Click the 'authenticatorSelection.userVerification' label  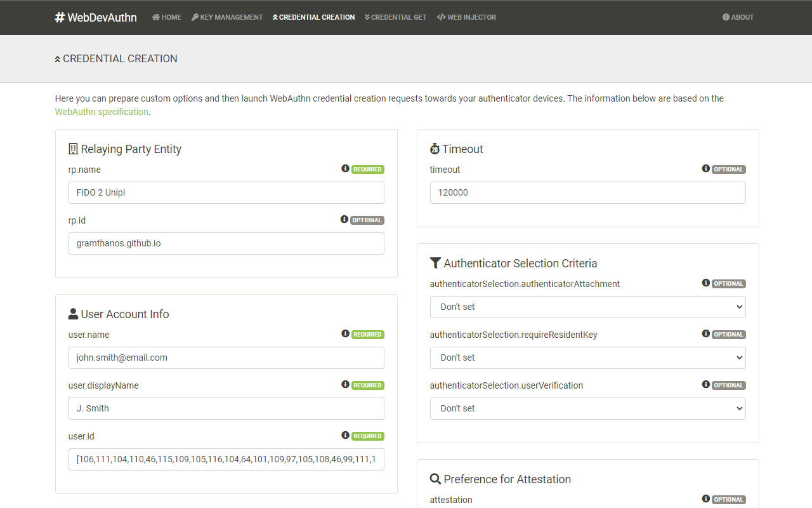(506, 385)
